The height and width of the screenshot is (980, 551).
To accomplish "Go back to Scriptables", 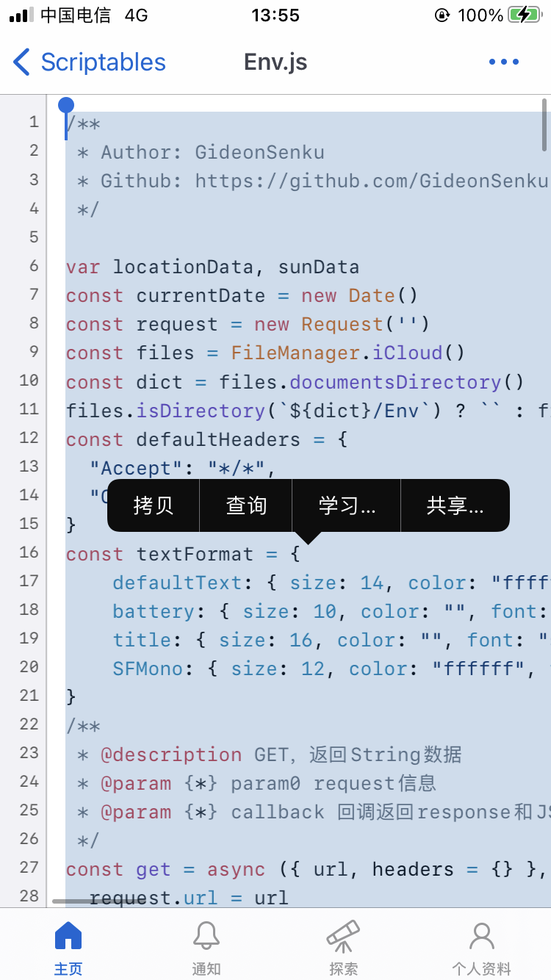I will pos(90,62).
